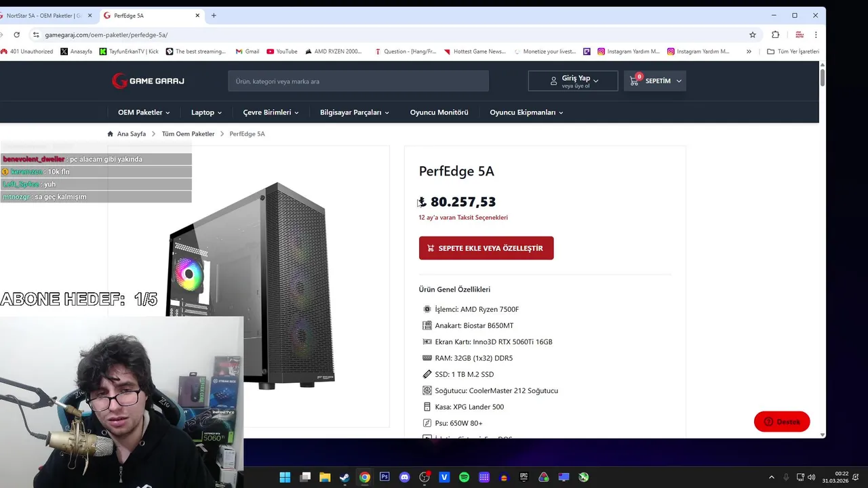Open the shopping cart icon
This screenshot has width=868, height=488.
point(634,81)
